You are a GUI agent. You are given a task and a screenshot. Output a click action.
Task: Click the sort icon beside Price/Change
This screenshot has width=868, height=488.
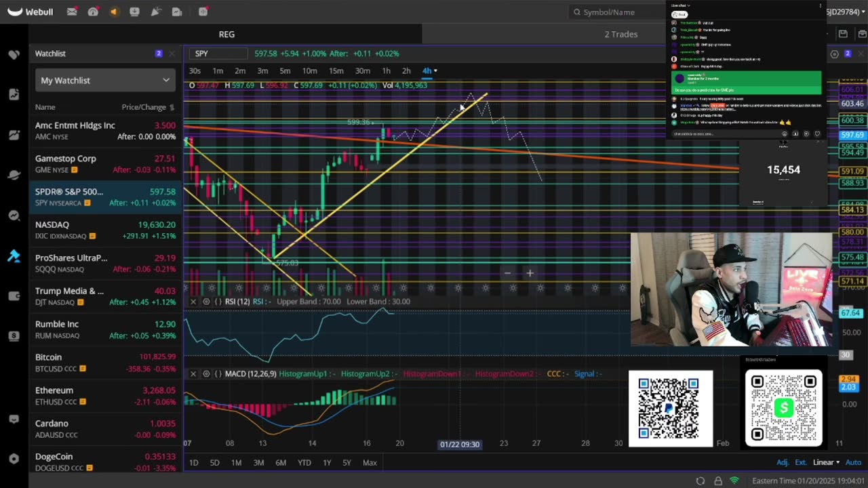tap(172, 107)
